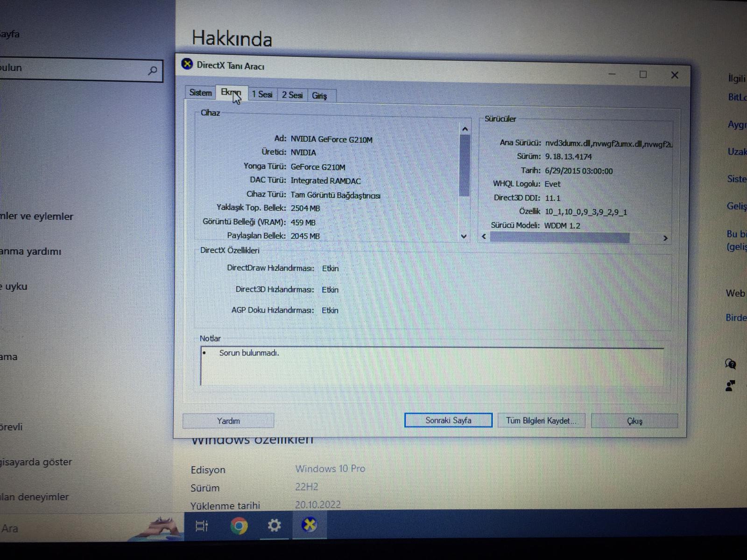Click the 'WDDM 1.2' driver model value

pos(562,225)
